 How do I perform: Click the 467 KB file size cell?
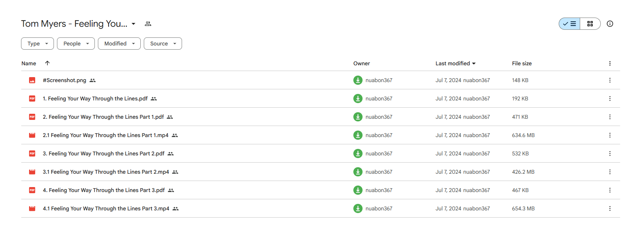pos(520,190)
